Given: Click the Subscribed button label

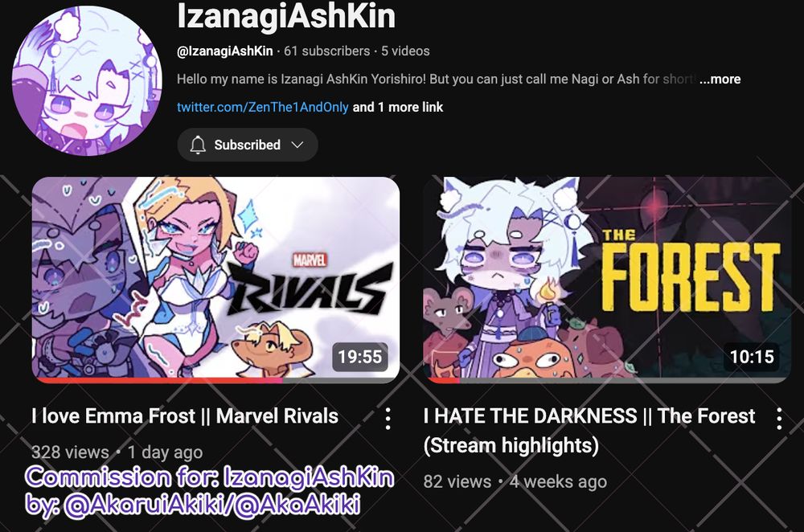Looking at the screenshot, I should coord(247,145).
